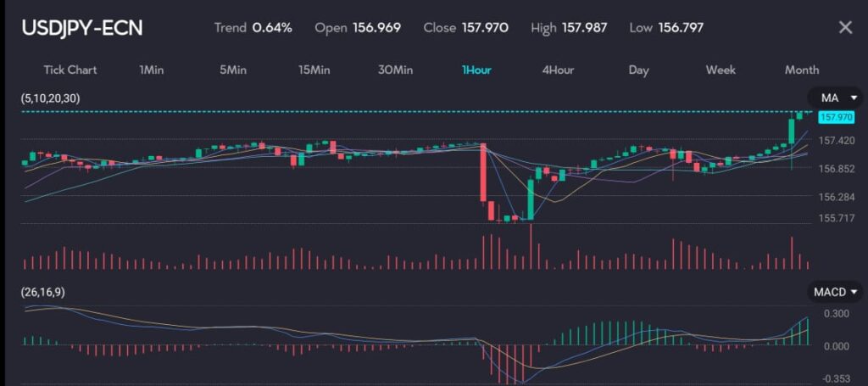Click the tallest volume bar

(x=531, y=246)
